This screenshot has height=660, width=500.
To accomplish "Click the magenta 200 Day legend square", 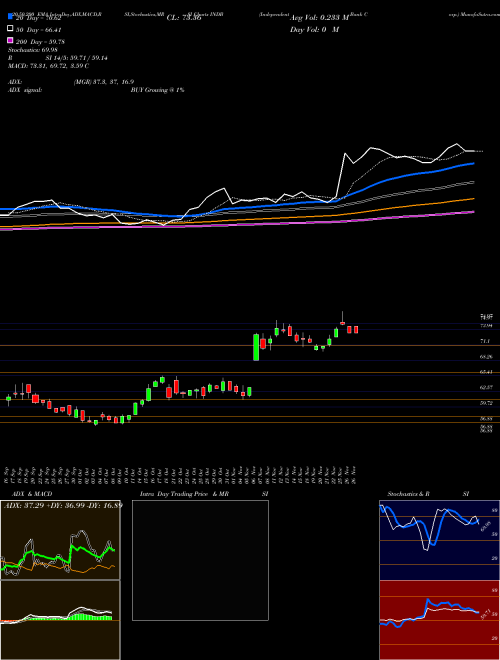I will 10,40.
